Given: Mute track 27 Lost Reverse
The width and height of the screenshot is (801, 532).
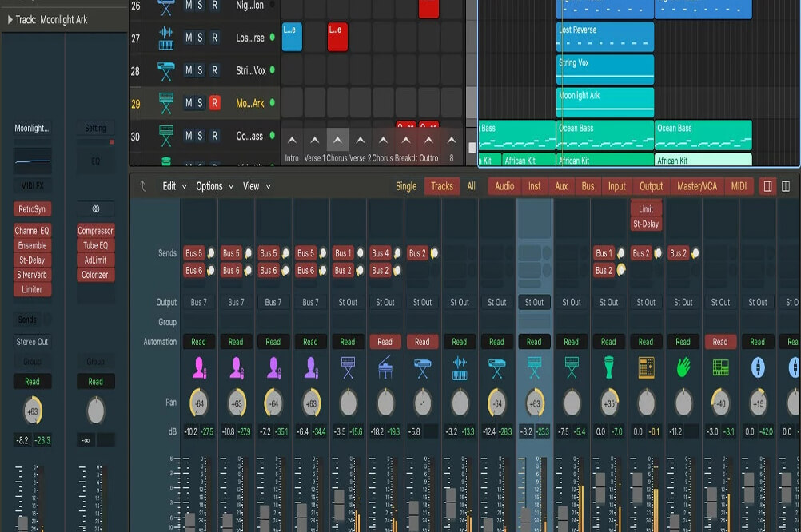Looking at the screenshot, I should point(189,38).
